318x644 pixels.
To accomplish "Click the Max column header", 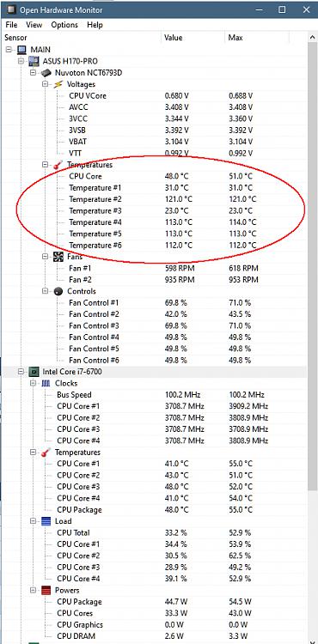I will (257, 38).
